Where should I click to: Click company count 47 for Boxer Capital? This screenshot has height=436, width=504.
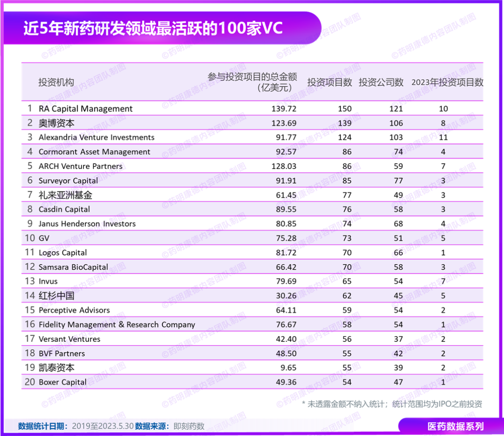(398, 382)
